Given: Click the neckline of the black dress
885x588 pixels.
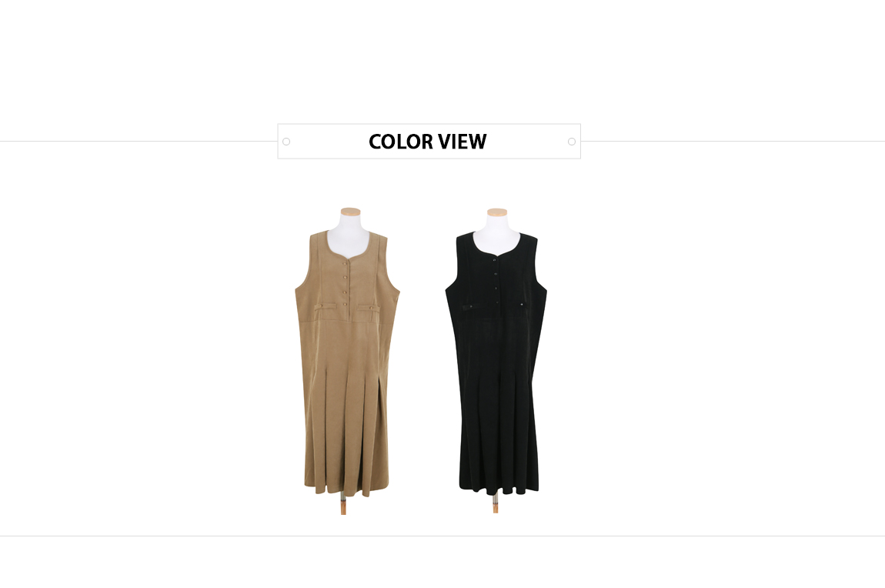Looking at the screenshot, I should point(498,249).
